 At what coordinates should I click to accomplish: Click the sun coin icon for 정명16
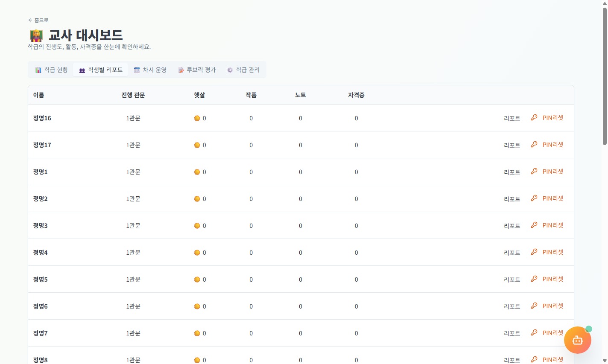(x=197, y=118)
